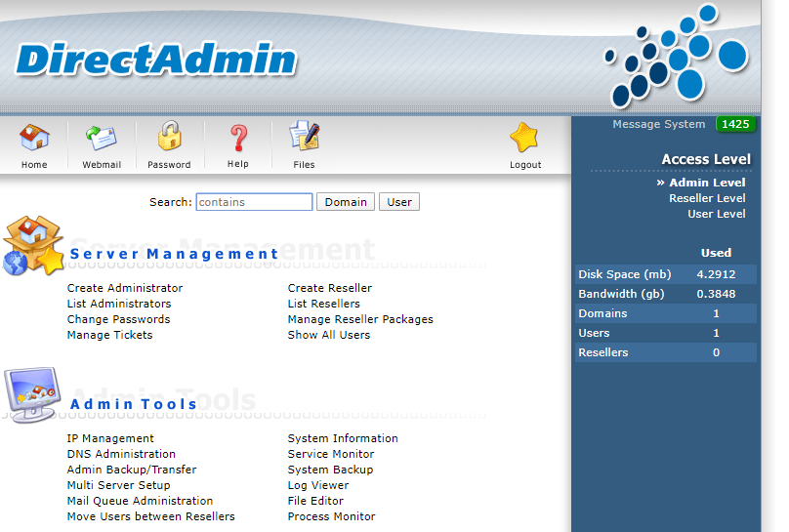The image size is (789, 532).
Task: Open System Backup link
Action: pyautogui.click(x=330, y=470)
